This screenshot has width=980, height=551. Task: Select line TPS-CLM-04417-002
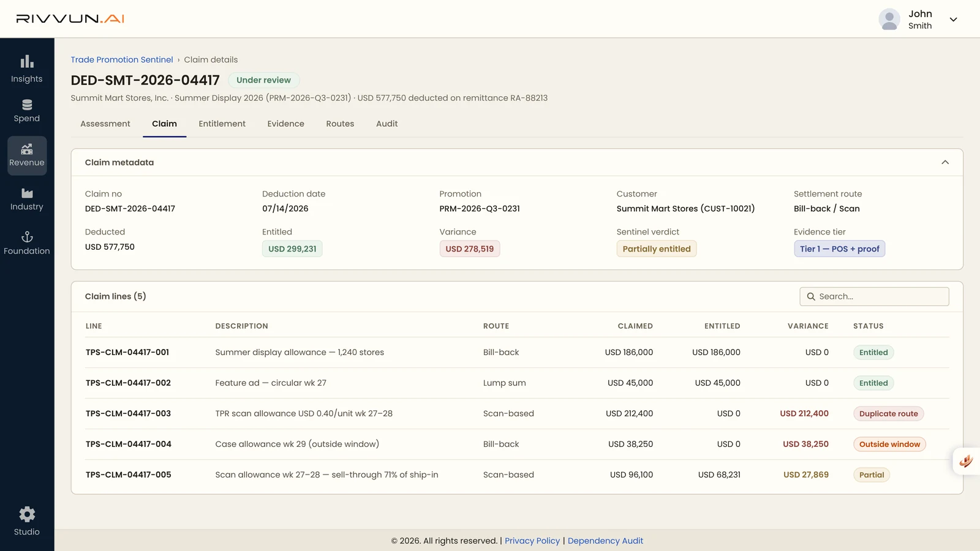click(x=128, y=383)
